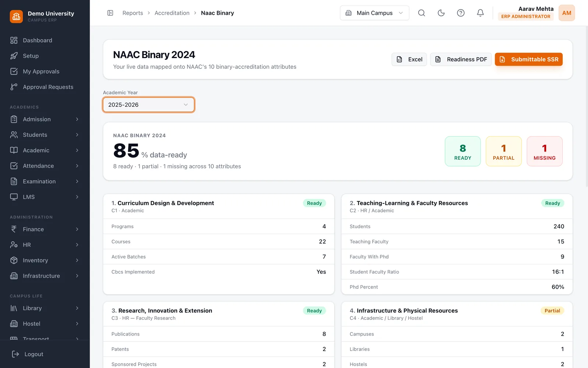Navigate to Reports breadcrumb

[x=133, y=13]
